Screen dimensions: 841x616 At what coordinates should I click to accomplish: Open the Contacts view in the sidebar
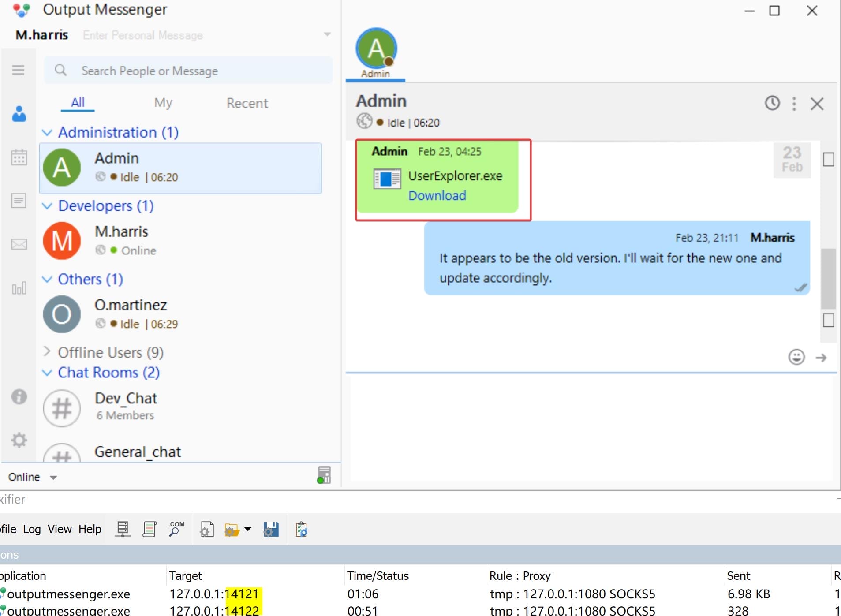(19, 114)
